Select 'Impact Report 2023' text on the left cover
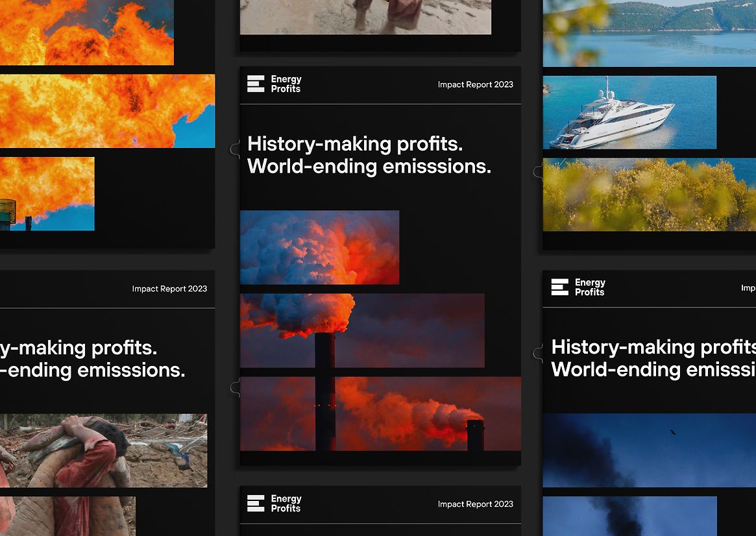This screenshot has height=536, width=756. 169,289
